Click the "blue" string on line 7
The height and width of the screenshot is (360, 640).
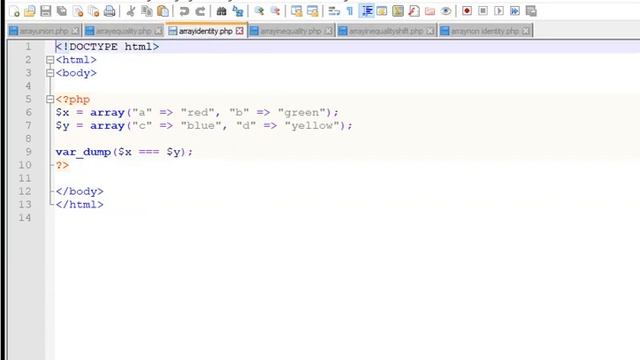[x=201, y=126]
